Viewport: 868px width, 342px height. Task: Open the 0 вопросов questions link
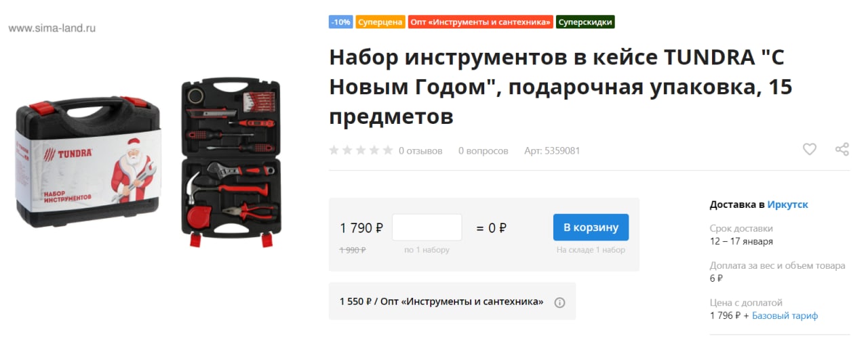click(484, 150)
